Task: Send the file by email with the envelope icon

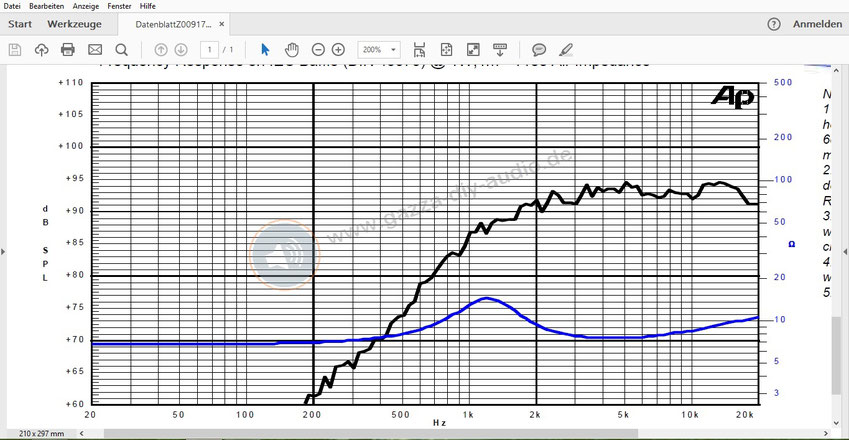Action: coord(95,50)
